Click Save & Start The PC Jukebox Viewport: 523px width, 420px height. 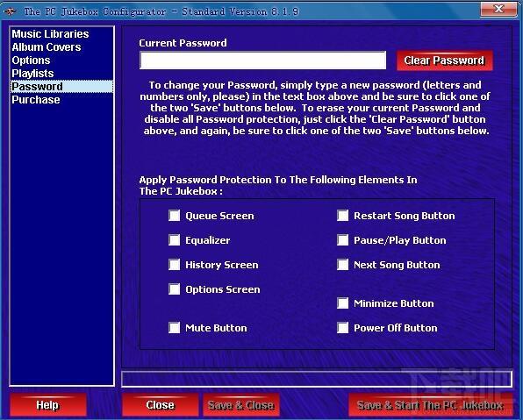(x=430, y=405)
